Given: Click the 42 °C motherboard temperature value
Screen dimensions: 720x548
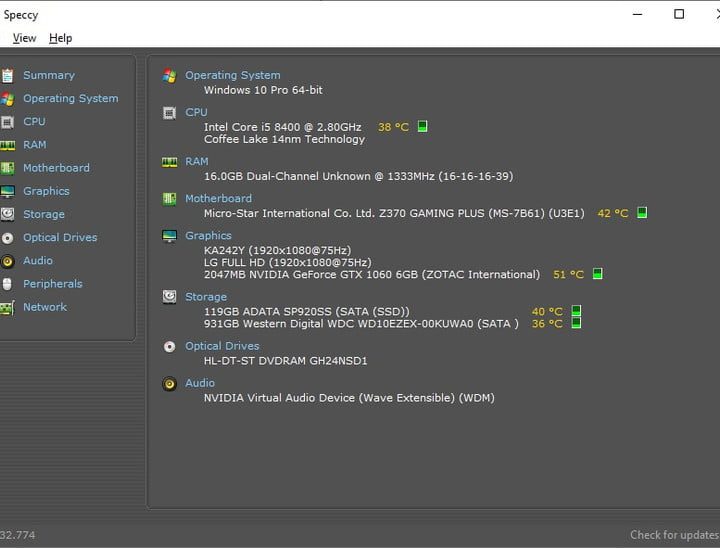Looking at the screenshot, I should tap(613, 214).
